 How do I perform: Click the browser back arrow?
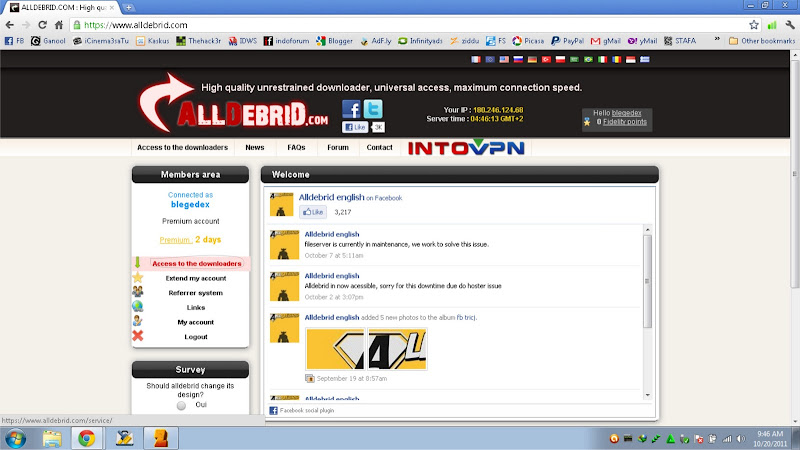10,25
